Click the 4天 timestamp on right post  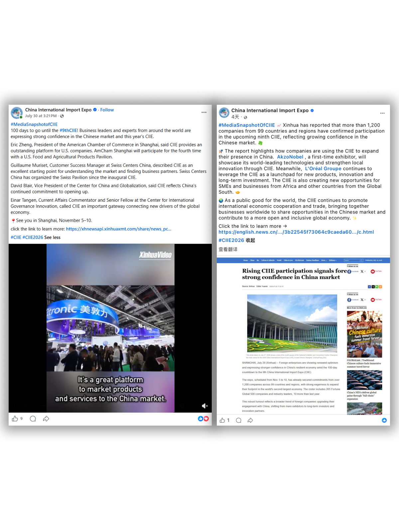click(x=235, y=117)
